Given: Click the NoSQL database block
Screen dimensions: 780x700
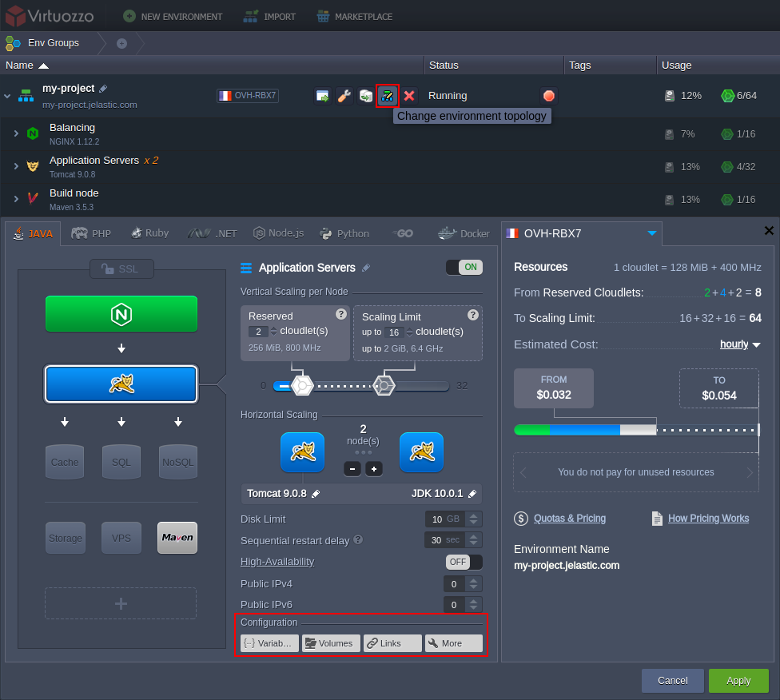Looking at the screenshot, I should pos(178,462).
